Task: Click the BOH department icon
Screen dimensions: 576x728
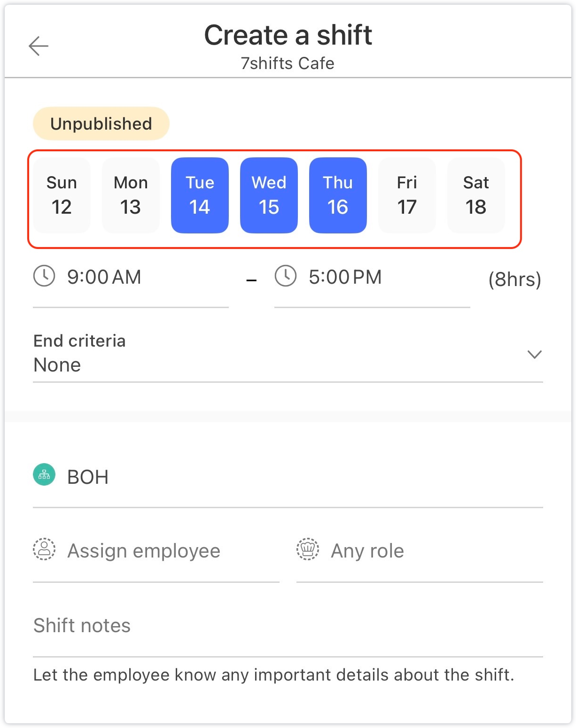Action: click(44, 474)
